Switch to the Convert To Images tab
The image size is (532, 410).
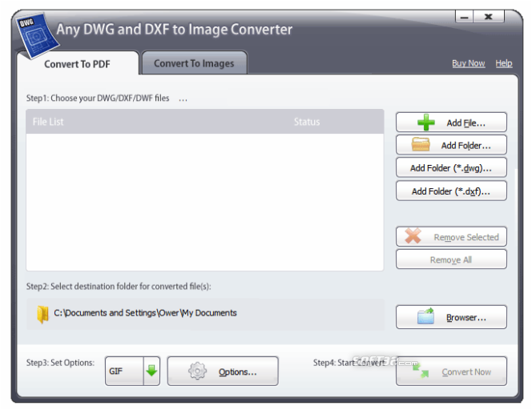point(194,63)
